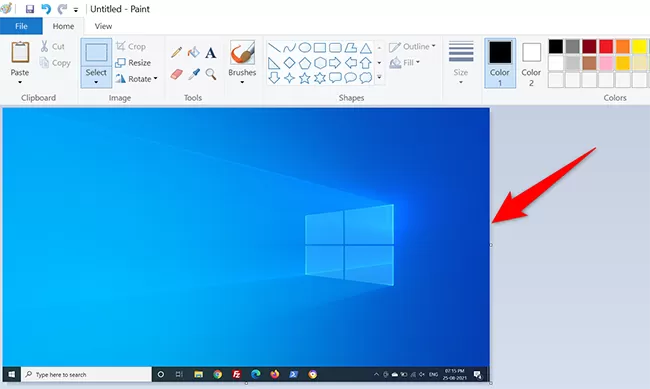Viewport: 650px width, 389px height.
Task: Open the File menu
Action: (21, 26)
